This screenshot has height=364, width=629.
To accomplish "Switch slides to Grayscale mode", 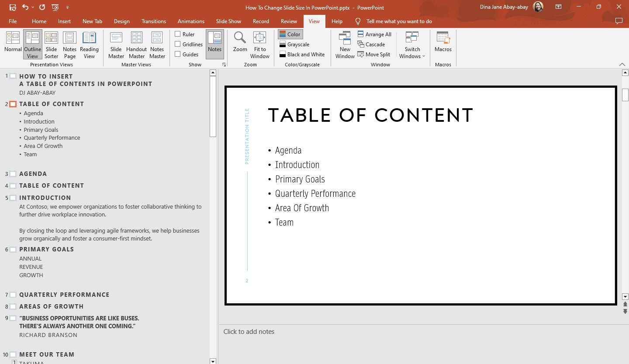I will (294, 44).
